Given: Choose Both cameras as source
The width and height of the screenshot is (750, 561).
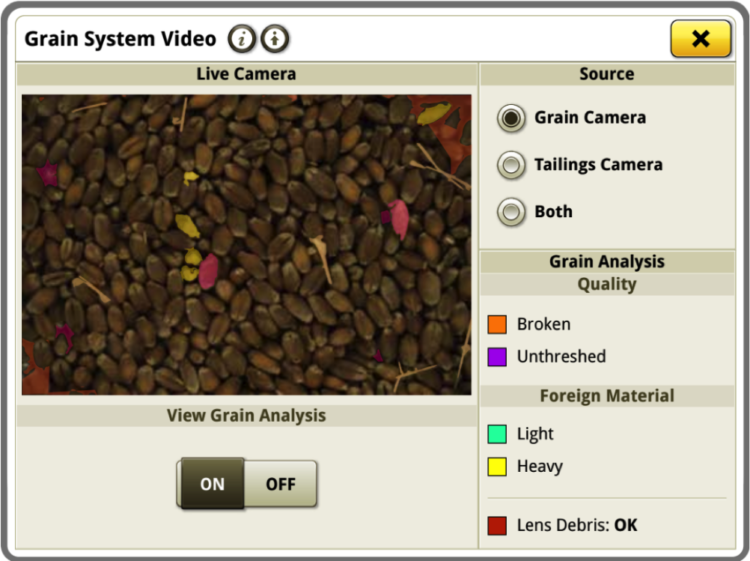Looking at the screenshot, I should point(512,212).
